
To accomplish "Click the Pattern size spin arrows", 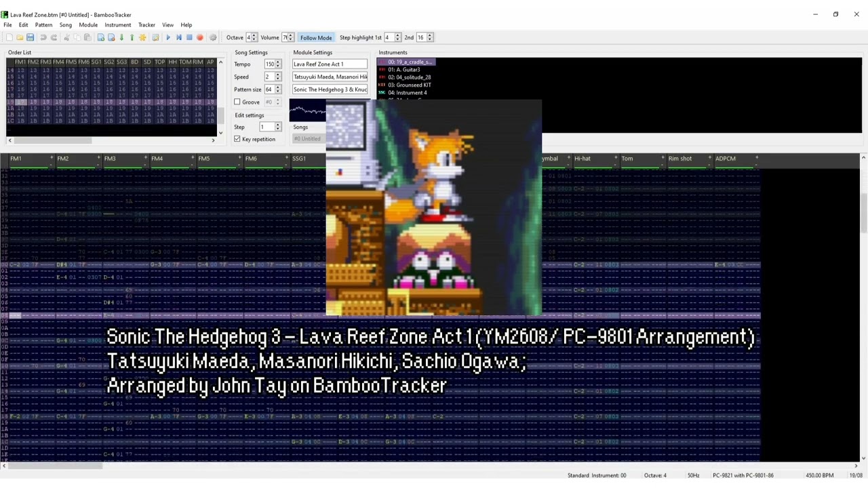I will point(278,89).
